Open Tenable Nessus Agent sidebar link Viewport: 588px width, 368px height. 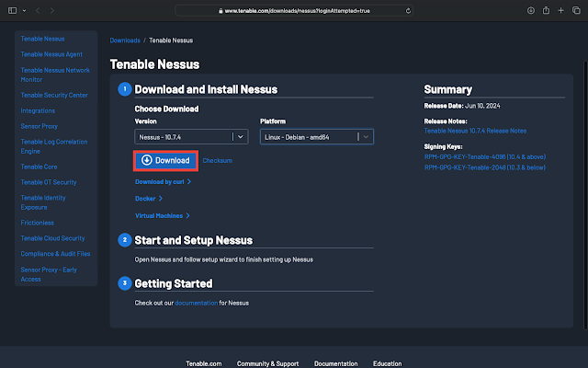[51, 54]
